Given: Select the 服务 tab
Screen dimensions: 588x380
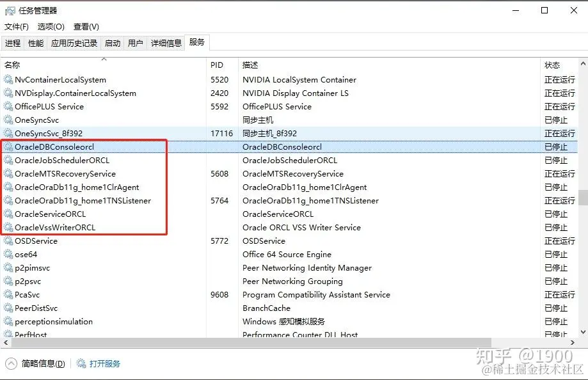Looking at the screenshot, I should [197, 42].
